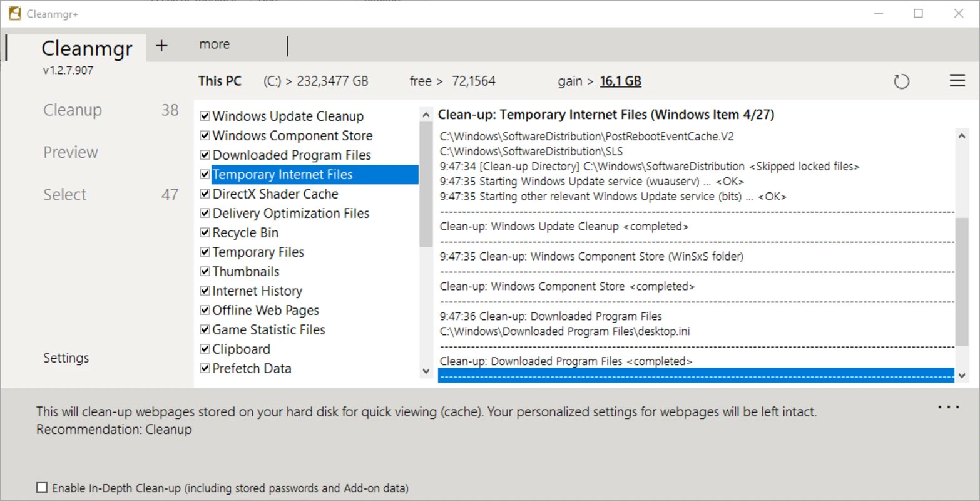This screenshot has height=501, width=980.
Task: Toggle Thumbnails checkbox
Action: 205,272
